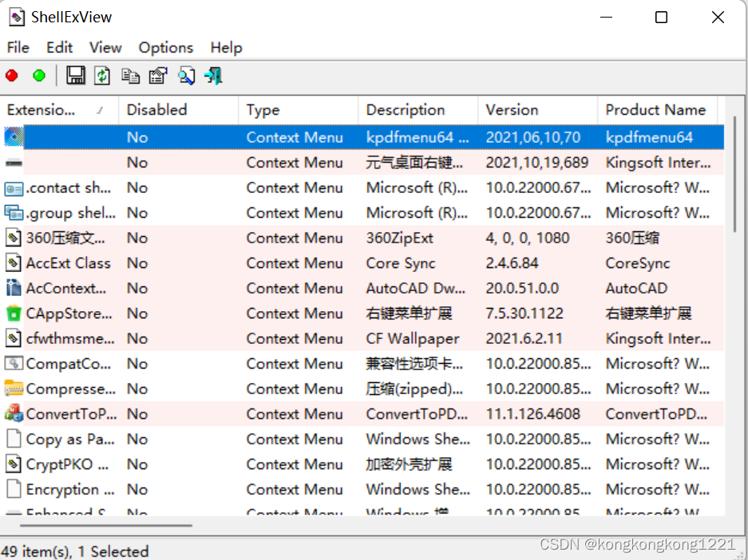The width and height of the screenshot is (748, 560).
Task: Click the icon of the kpdfmenu64 row
Action: click(14, 137)
